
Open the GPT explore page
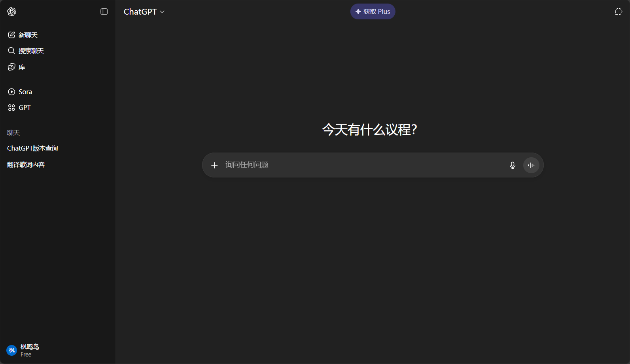58,108
